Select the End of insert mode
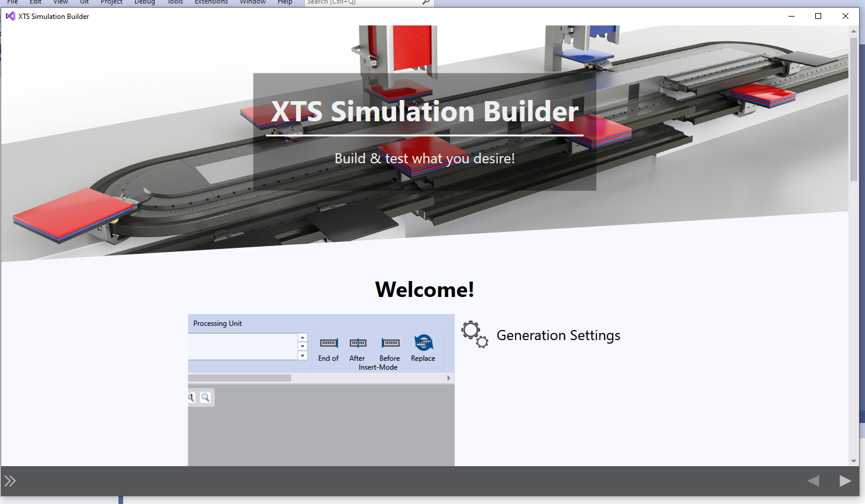The image size is (865, 504). [x=329, y=349]
